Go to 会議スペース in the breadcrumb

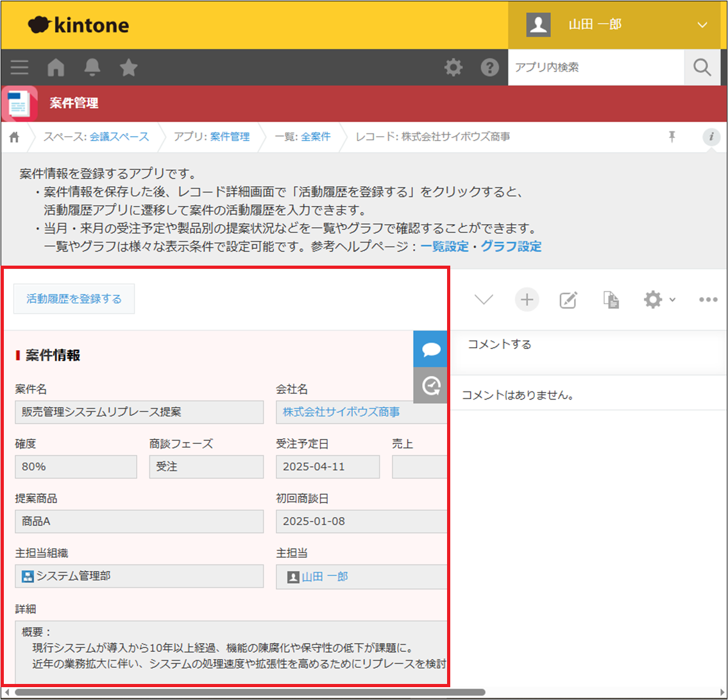(x=119, y=137)
